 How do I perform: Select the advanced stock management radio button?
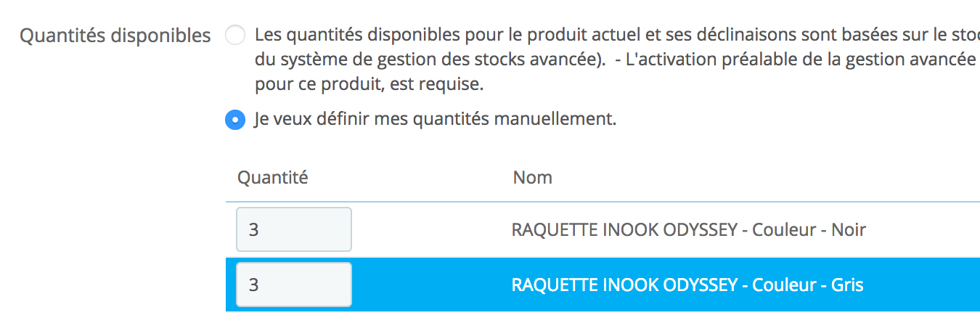(235, 36)
